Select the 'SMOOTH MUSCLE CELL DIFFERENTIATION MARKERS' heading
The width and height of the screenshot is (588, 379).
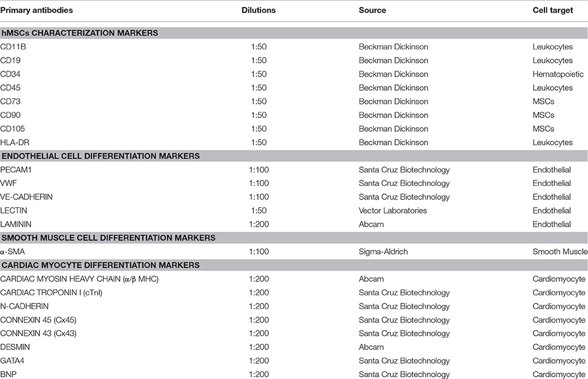[109, 238]
